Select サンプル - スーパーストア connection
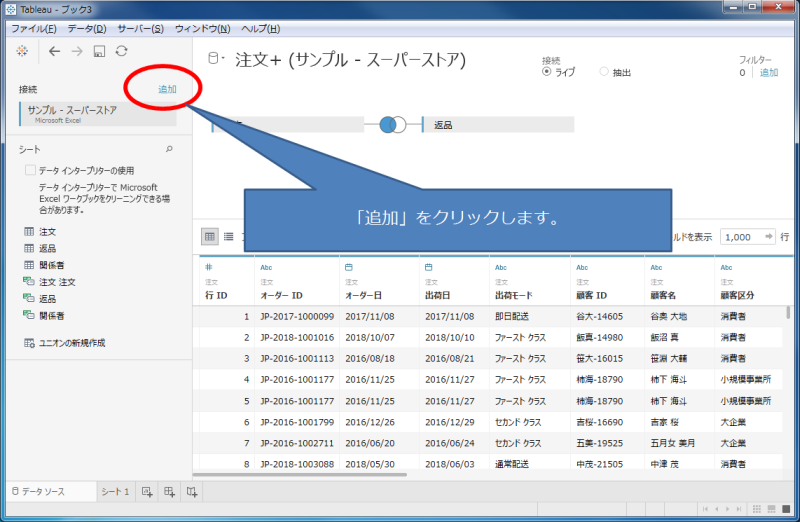The width and height of the screenshot is (800, 522). pyautogui.click(x=98, y=114)
